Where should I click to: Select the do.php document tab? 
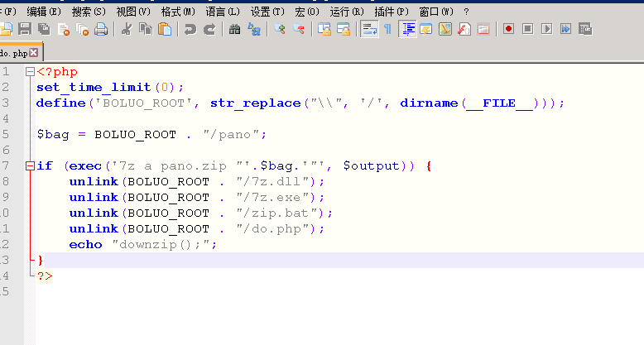(13, 53)
